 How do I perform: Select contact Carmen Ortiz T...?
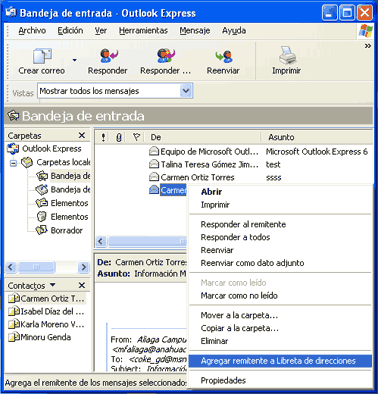(47, 299)
